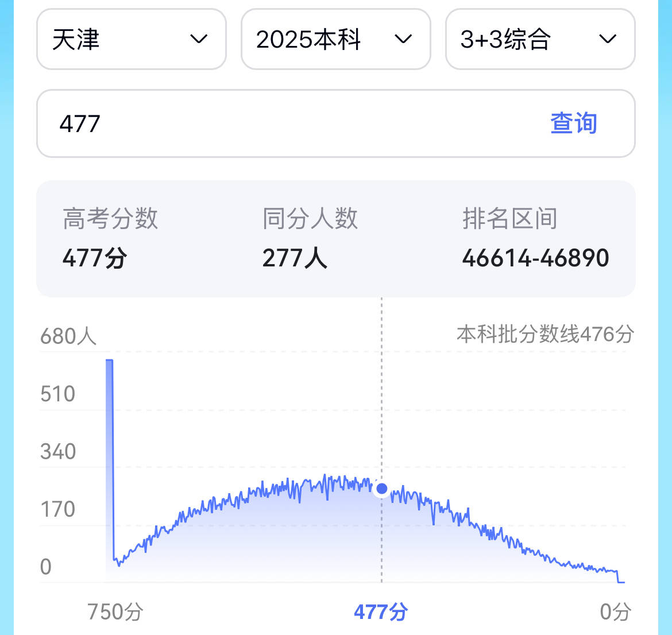
Task: Click the 340 y-axis label
Action: (58, 452)
